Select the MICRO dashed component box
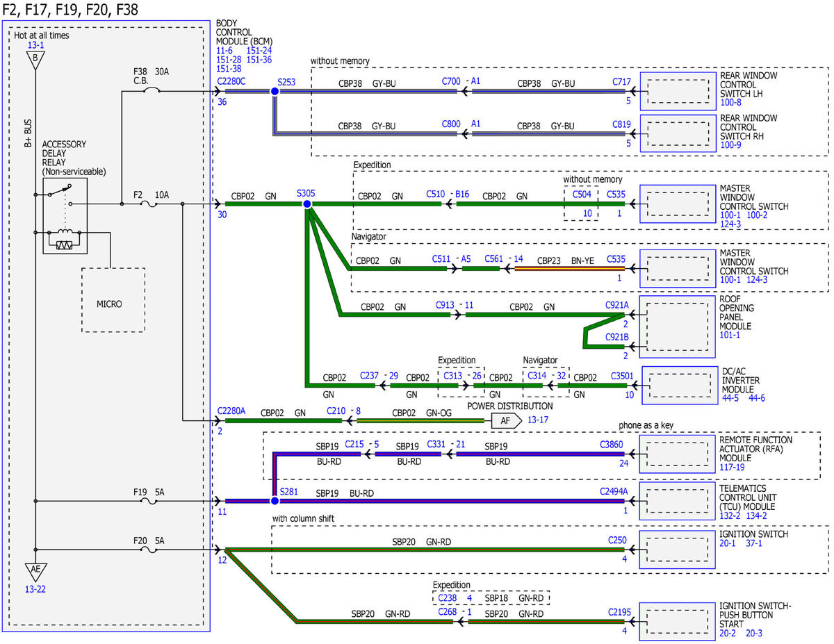Viewport: 834px width, 644px height. 113,299
